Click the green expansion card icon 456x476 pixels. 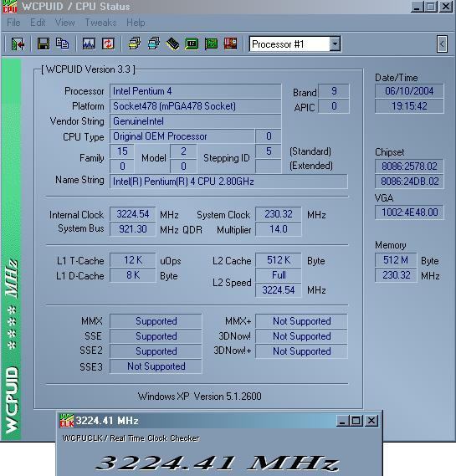tap(211, 44)
